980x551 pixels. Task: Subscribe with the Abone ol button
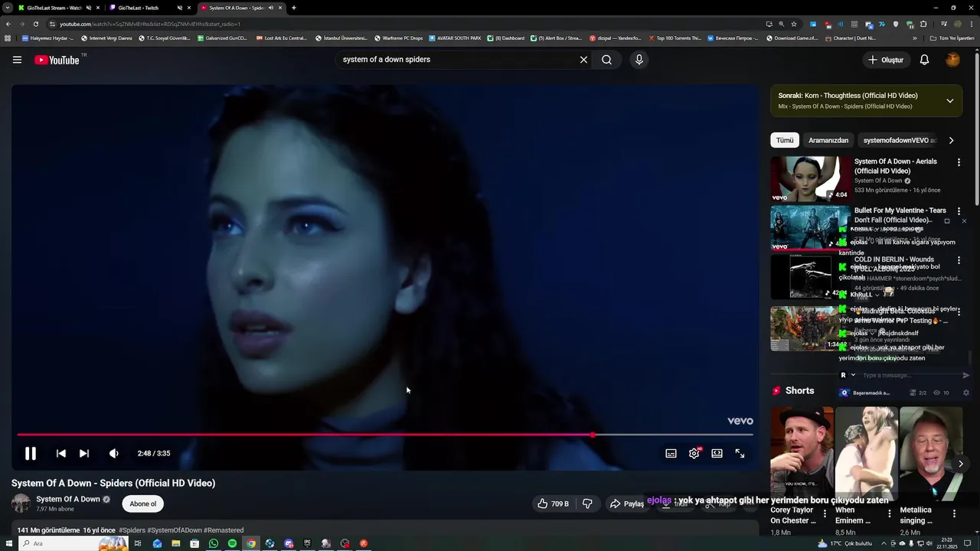143,504
